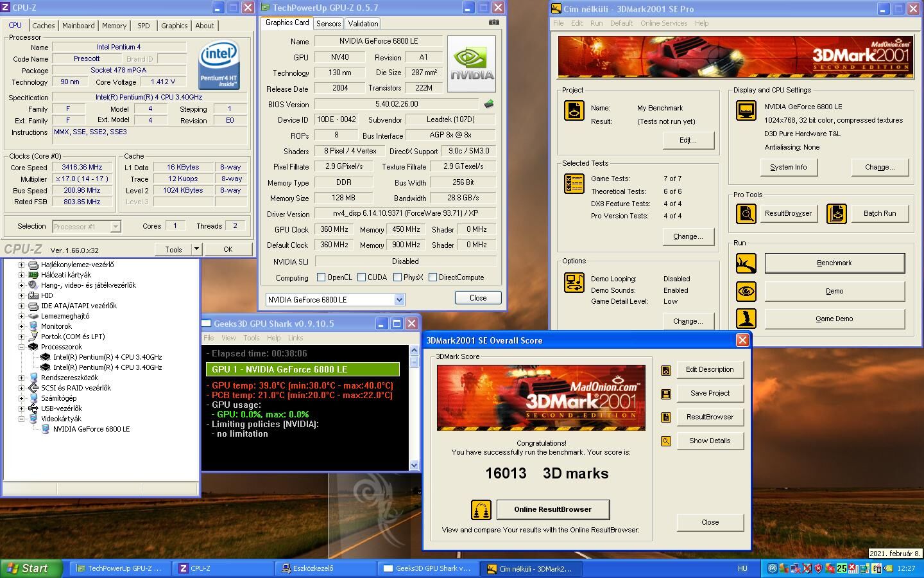Click the Options icon in 3DMark2001
The height and width of the screenshot is (578, 924).
[x=574, y=282]
